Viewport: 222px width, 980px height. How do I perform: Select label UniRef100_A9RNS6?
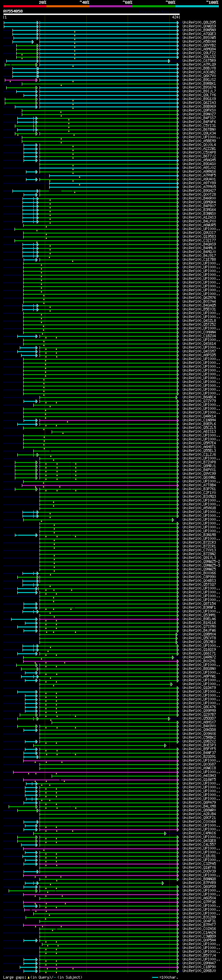(199, 172)
